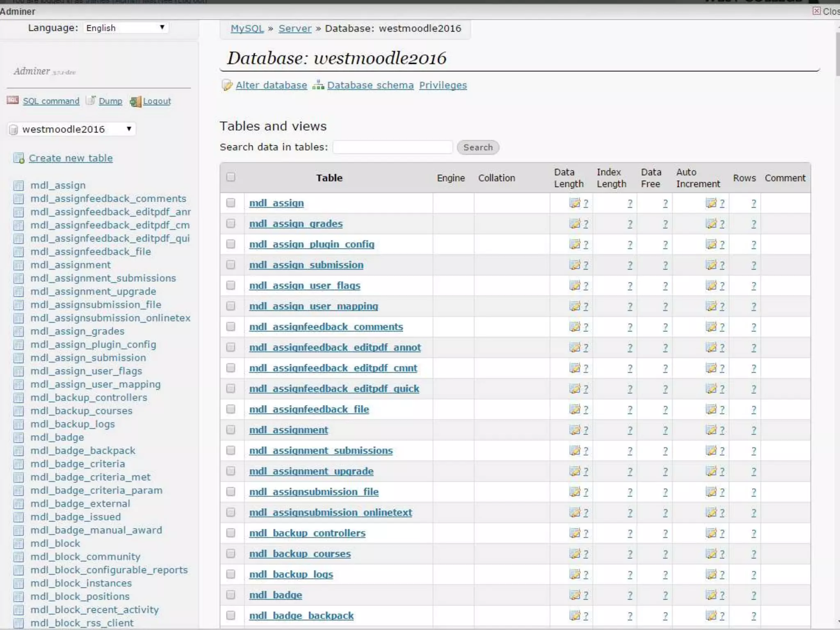
Task: Click the page's vertical scrollbar thumb
Action: (837, 53)
